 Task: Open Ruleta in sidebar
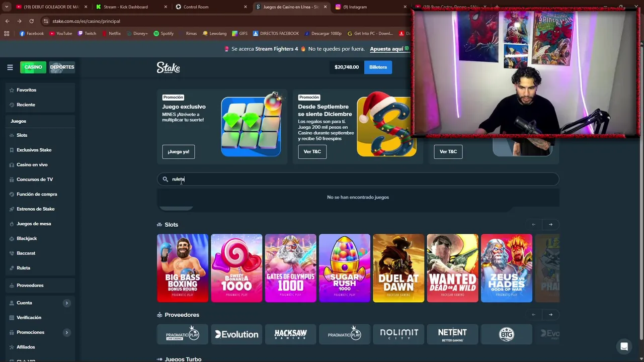(x=23, y=268)
